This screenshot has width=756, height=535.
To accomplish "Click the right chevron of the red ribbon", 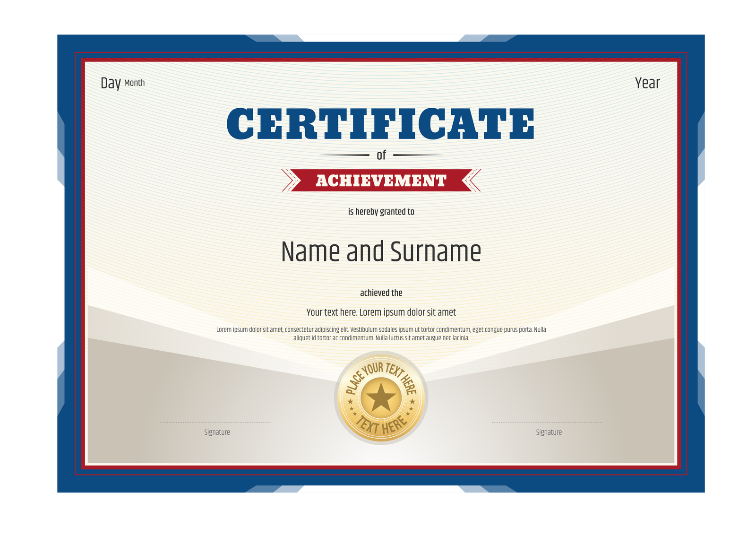I will pyautogui.click(x=472, y=180).
